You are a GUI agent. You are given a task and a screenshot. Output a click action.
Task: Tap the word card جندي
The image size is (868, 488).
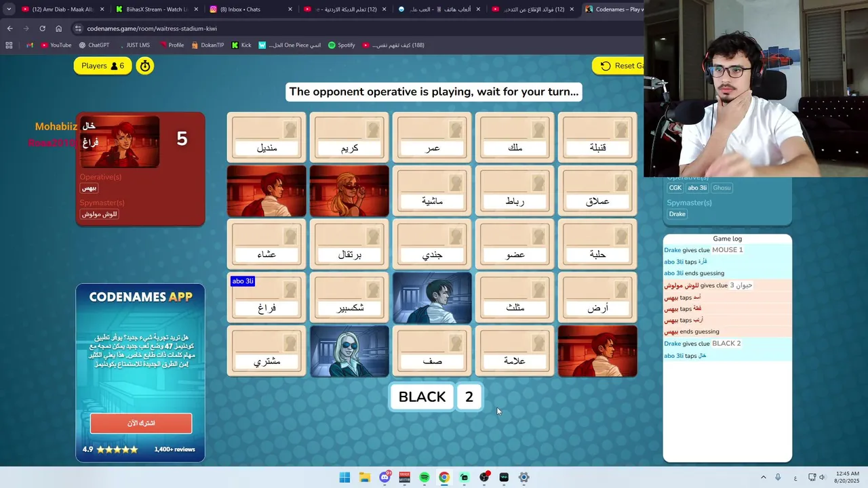click(432, 244)
